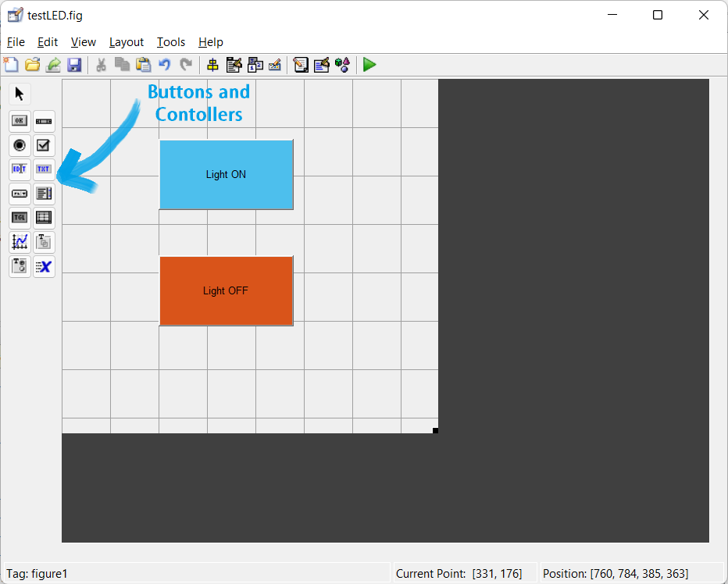Pick the Check Box component
This screenshot has width=728, height=584.
pos(44,145)
